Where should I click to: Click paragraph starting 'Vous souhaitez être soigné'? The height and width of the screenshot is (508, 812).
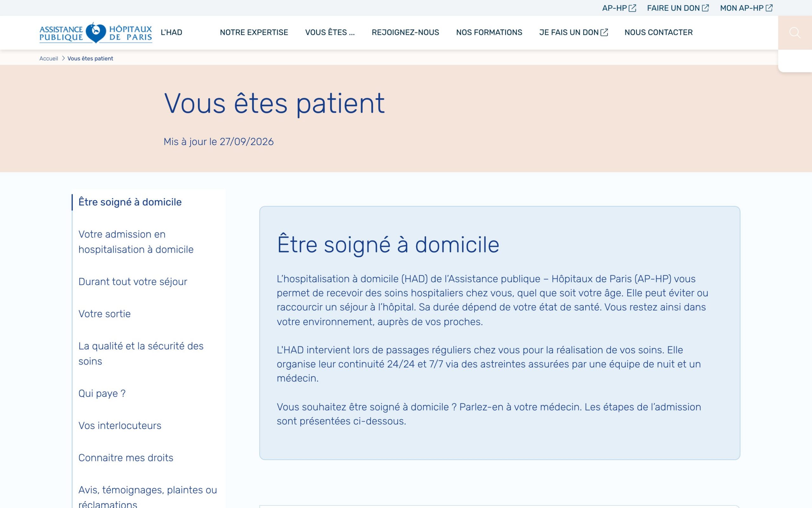click(x=489, y=414)
